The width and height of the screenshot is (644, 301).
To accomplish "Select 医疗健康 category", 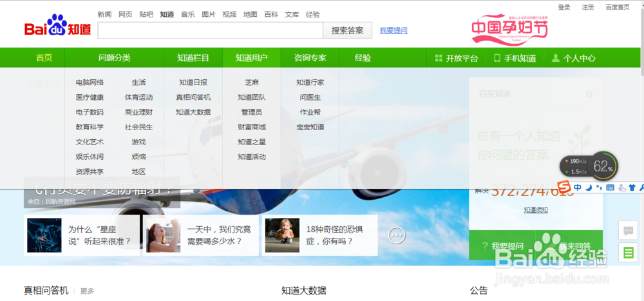I will point(90,97).
